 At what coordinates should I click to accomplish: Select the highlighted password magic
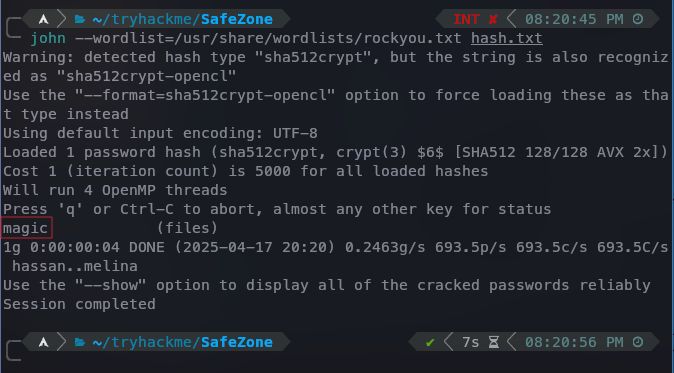pyautogui.click(x=26, y=228)
